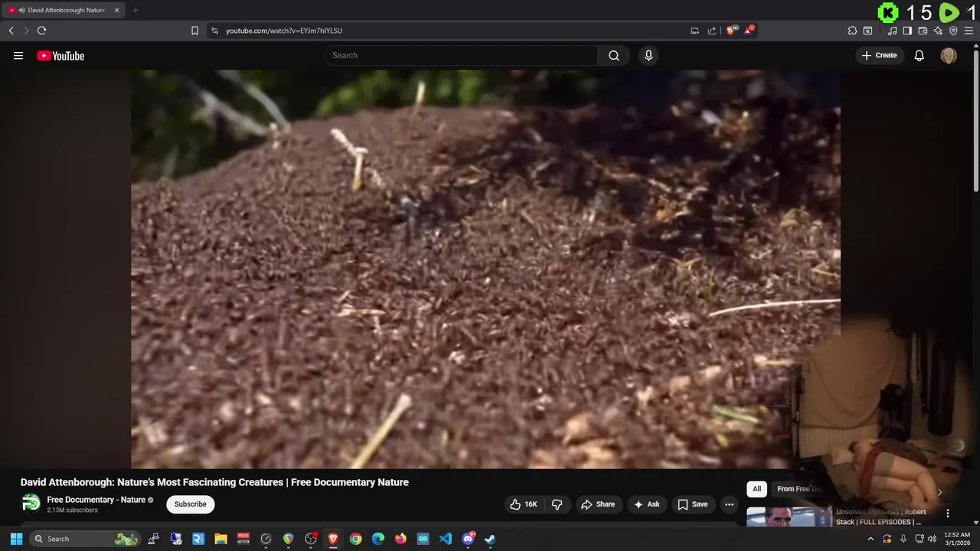The image size is (980, 551).
Task: Open Brave Rewards triangle icon
Action: click(749, 30)
